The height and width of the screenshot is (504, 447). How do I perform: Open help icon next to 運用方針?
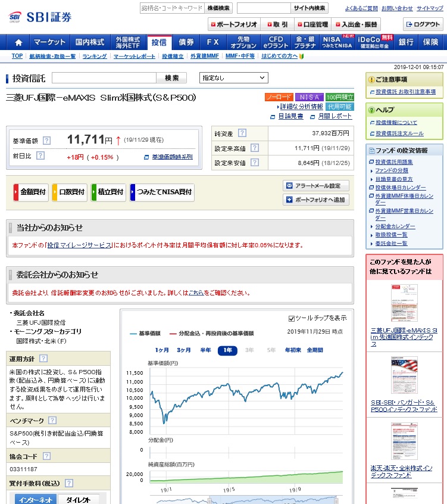(43, 359)
